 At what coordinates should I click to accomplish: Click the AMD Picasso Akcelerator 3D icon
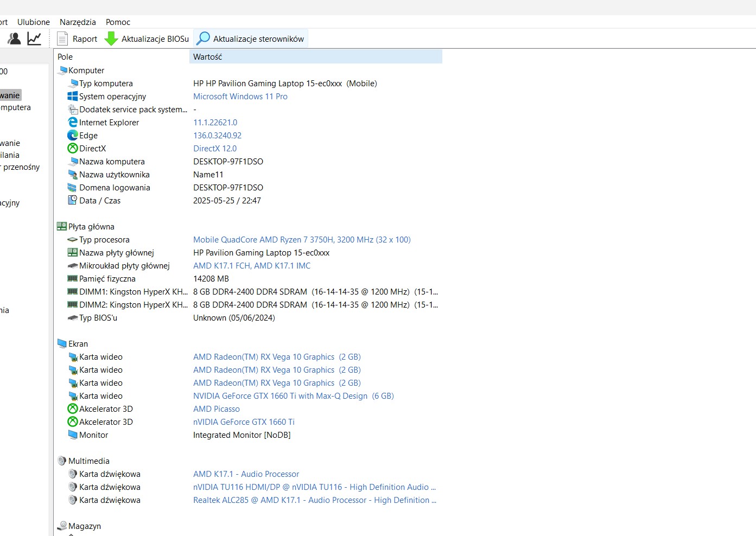(x=73, y=409)
